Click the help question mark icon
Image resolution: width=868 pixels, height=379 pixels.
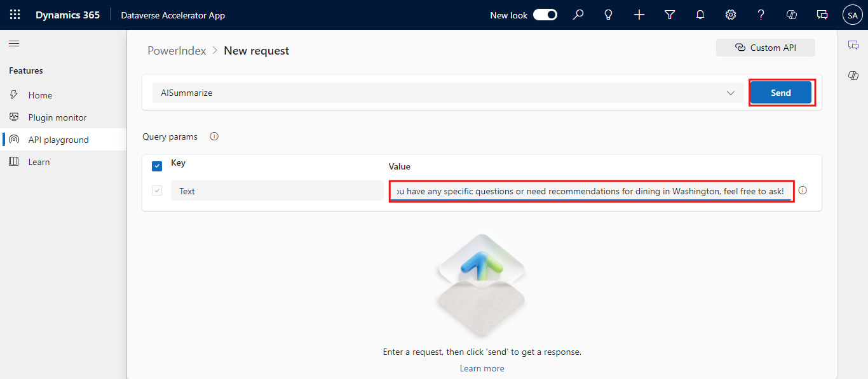click(x=761, y=15)
